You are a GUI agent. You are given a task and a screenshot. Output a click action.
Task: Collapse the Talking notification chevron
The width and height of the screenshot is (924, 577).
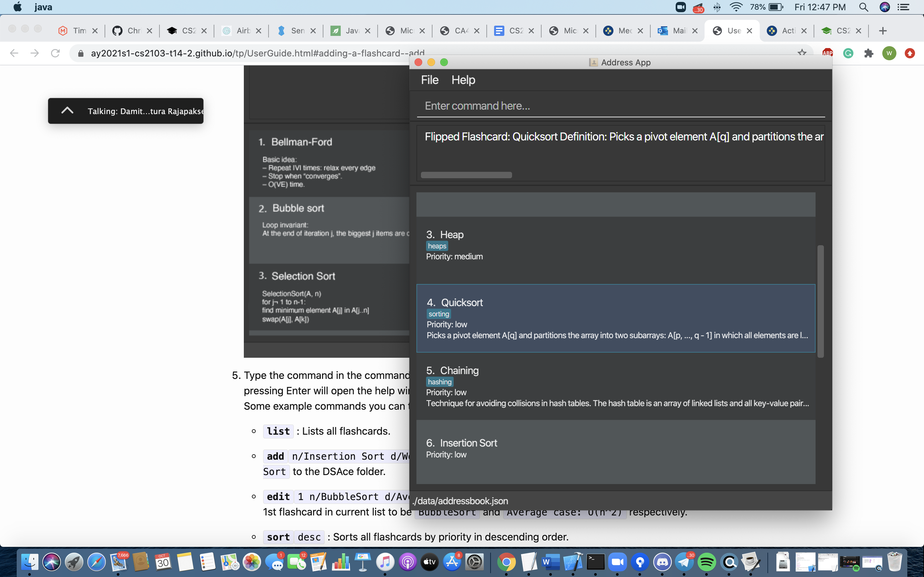tap(67, 111)
